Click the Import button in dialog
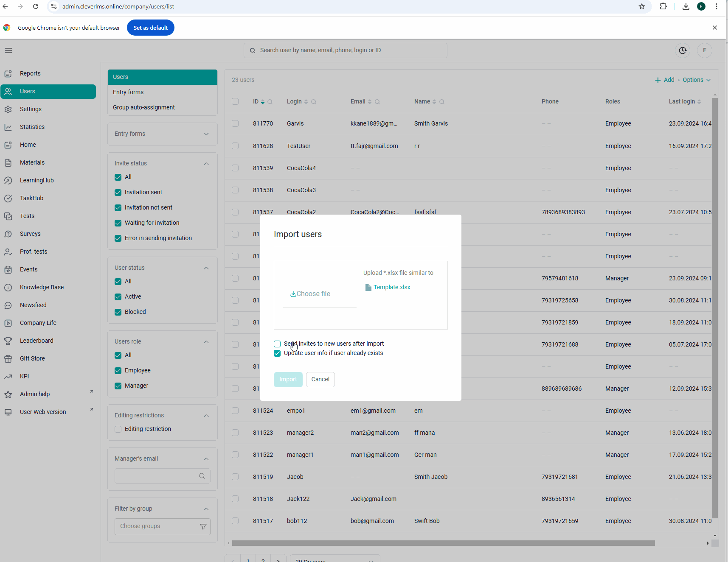 coord(288,380)
